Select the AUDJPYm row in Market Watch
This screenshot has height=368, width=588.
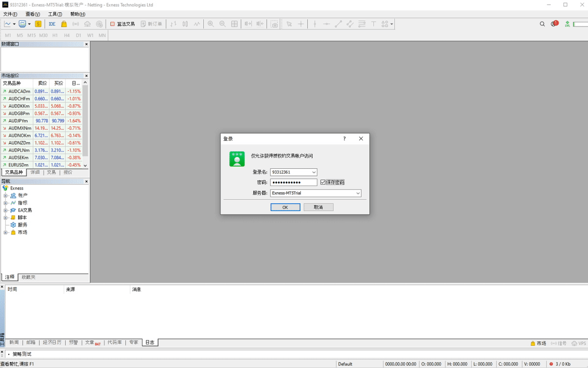[x=41, y=121]
